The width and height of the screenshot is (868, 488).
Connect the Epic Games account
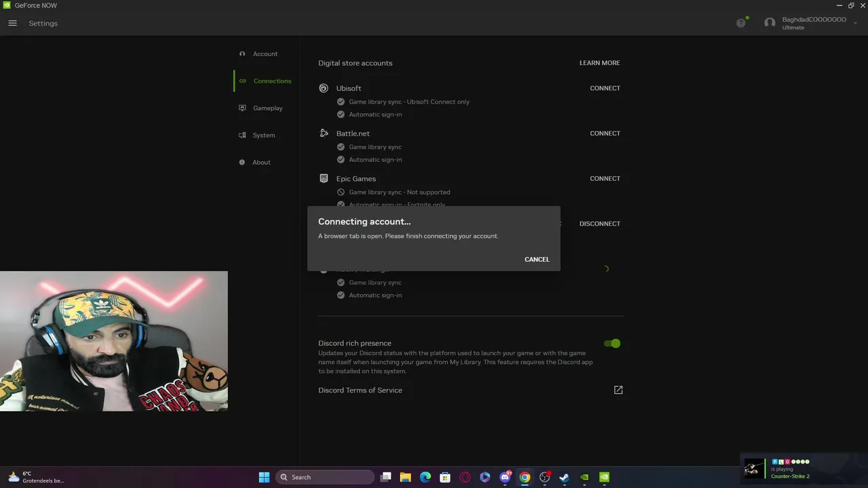(x=605, y=178)
